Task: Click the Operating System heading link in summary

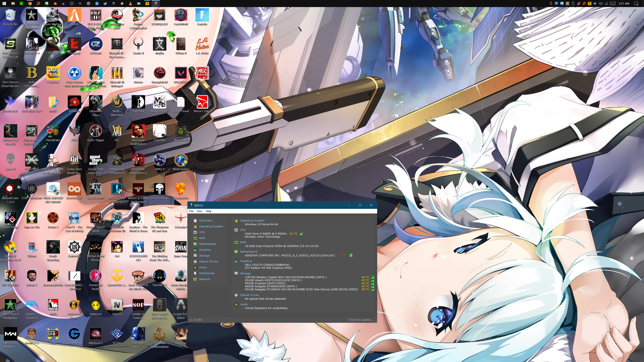Action: click(x=252, y=221)
